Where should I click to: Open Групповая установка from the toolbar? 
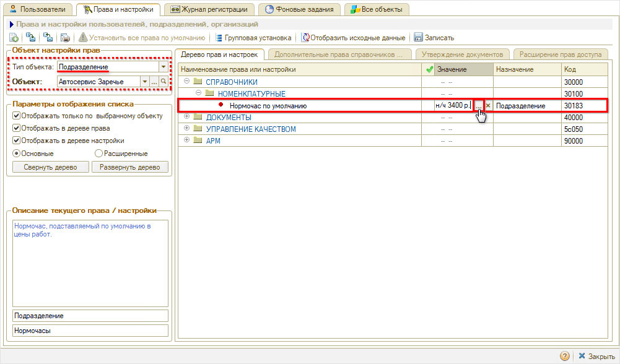pyautogui.click(x=253, y=38)
